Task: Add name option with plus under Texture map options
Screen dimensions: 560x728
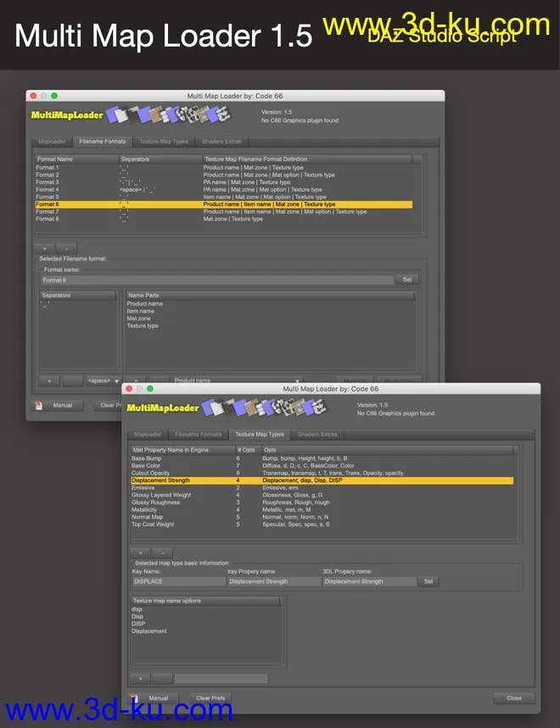Action: point(140,679)
